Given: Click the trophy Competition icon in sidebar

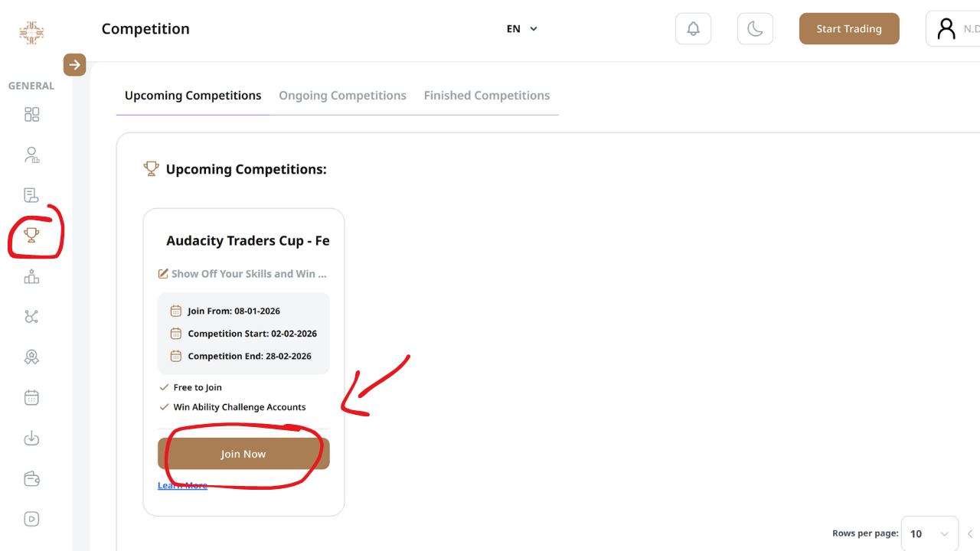Looking at the screenshot, I should coord(31,235).
